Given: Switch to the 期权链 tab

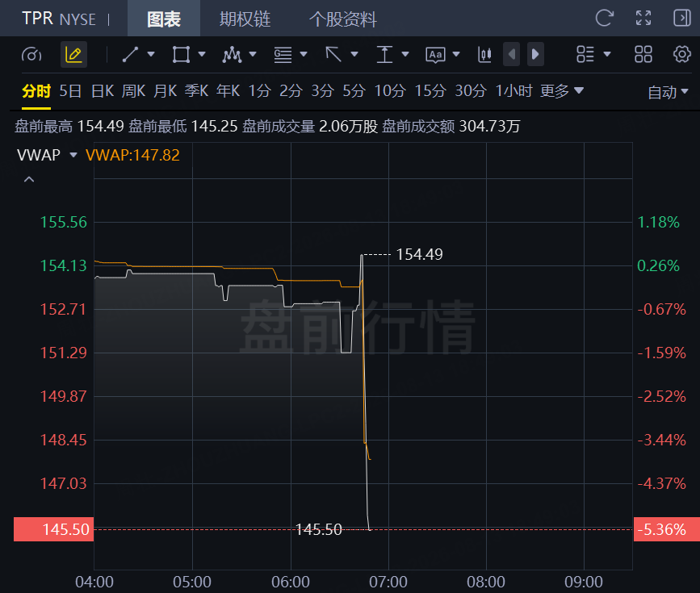Looking at the screenshot, I should point(245,19).
